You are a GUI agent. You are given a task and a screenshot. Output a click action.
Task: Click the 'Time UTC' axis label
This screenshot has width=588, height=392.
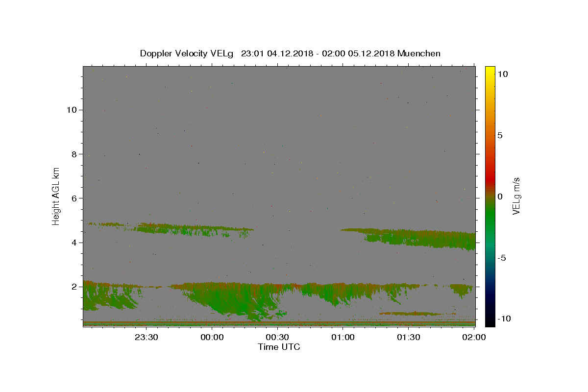click(x=279, y=347)
